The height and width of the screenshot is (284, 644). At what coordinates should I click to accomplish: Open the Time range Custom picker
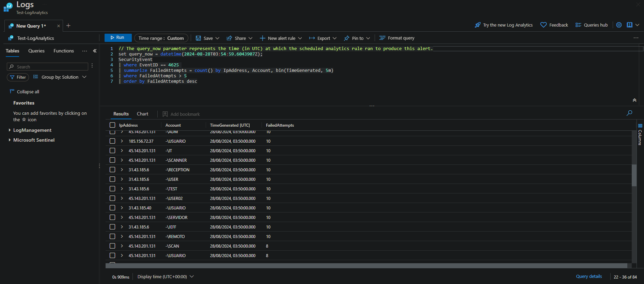(x=161, y=38)
